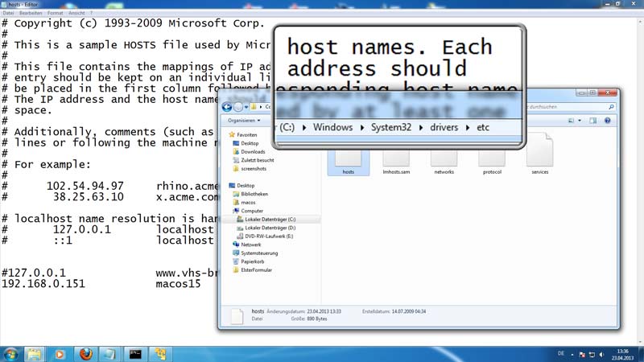Image resolution: width=644 pixels, height=362 pixels.
Task: Open the Organisieren dropdown menu
Action: pos(244,121)
